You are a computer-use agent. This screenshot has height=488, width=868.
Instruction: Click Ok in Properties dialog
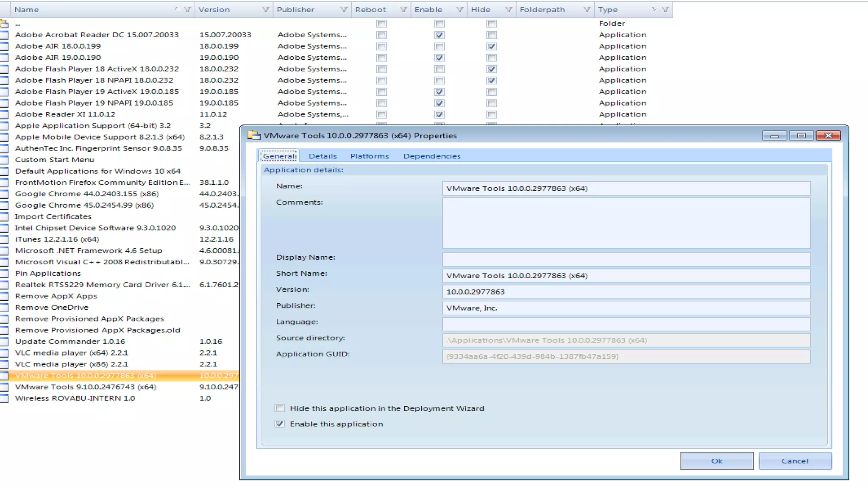(717, 461)
